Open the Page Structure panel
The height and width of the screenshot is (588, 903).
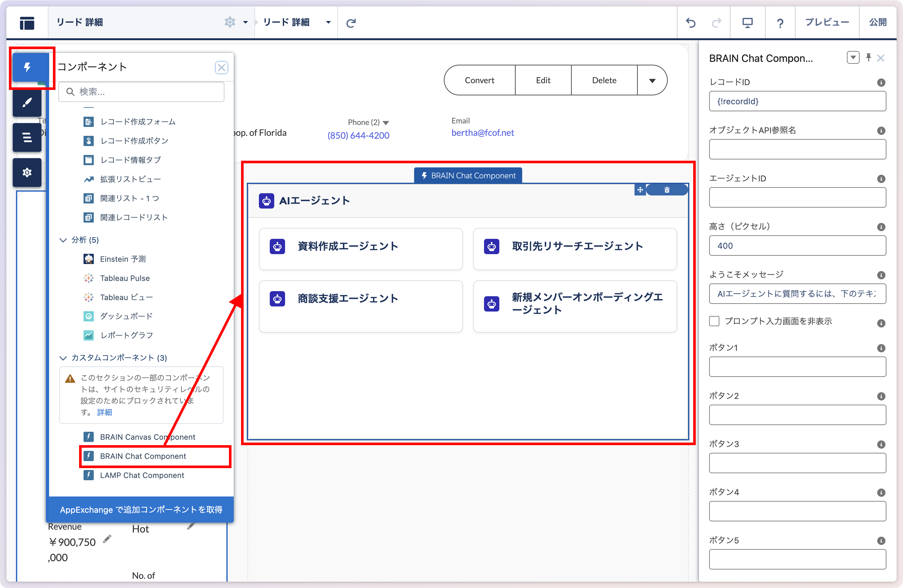[27, 137]
